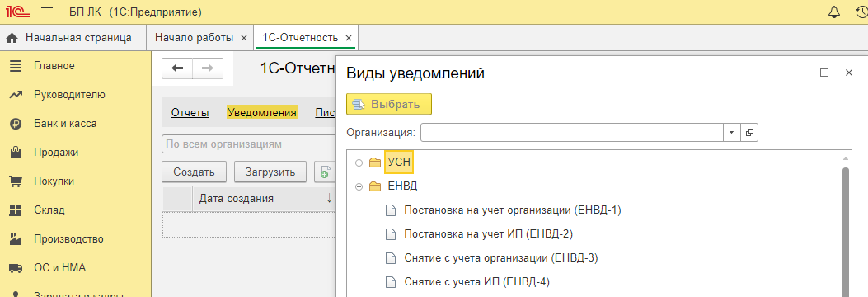
Task: Click the Руководителю chart icon
Action: 16,95
